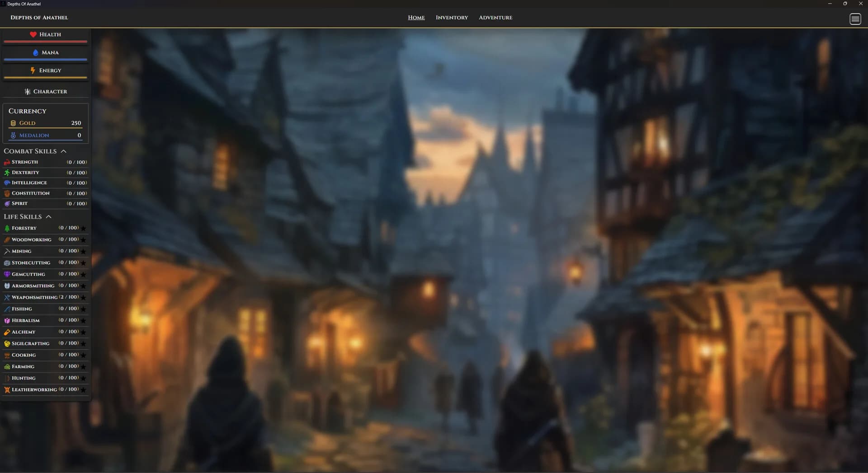
Task: Click the Gold coin stack icon
Action: (x=13, y=123)
